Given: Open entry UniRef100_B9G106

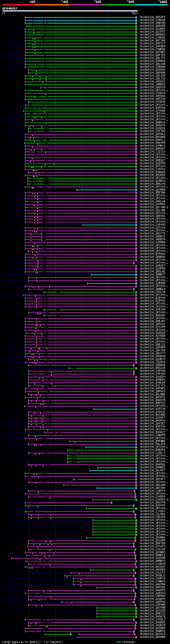Looking at the screenshot, I should coord(152,368).
